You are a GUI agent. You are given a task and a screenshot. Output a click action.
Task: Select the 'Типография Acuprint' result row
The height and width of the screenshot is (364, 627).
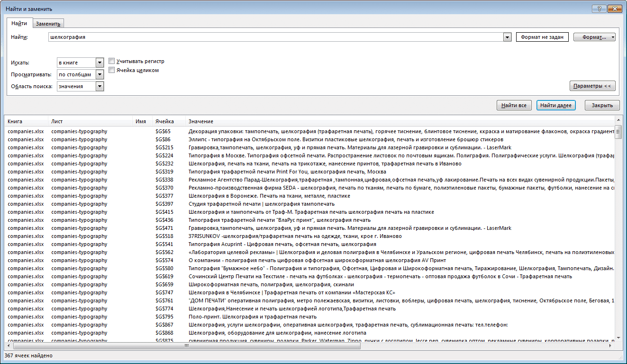pyautogui.click(x=309, y=244)
